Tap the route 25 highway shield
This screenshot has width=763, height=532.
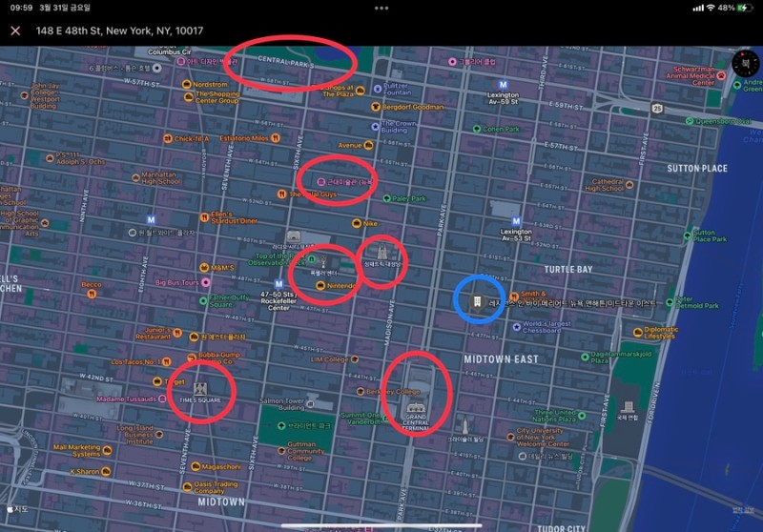[x=657, y=109]
